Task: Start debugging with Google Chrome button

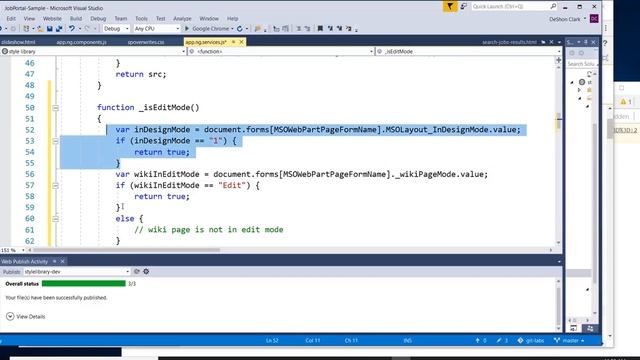Action: [x=208, y=29]
